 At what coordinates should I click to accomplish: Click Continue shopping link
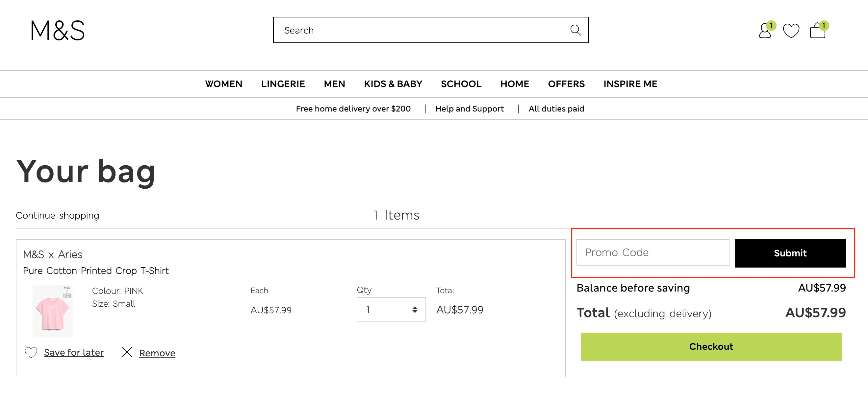pyautogui.click(x=57, y=216)
